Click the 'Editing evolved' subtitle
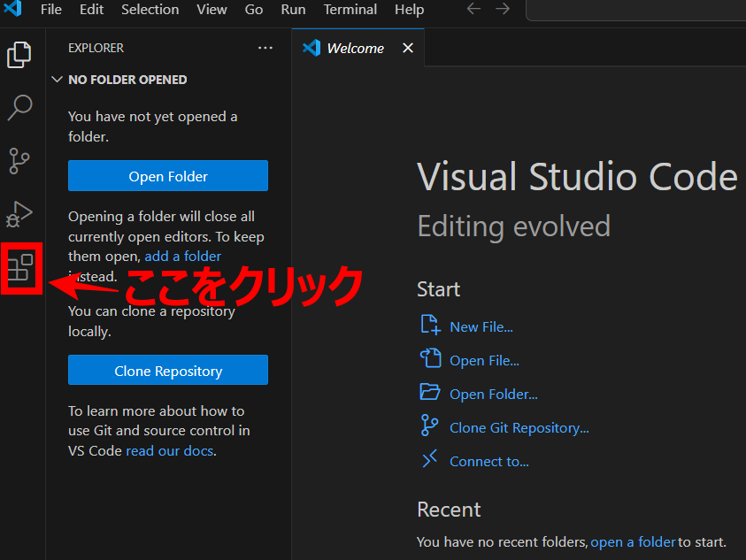This screenshot has height=560, width=746. tap(514, 226)
